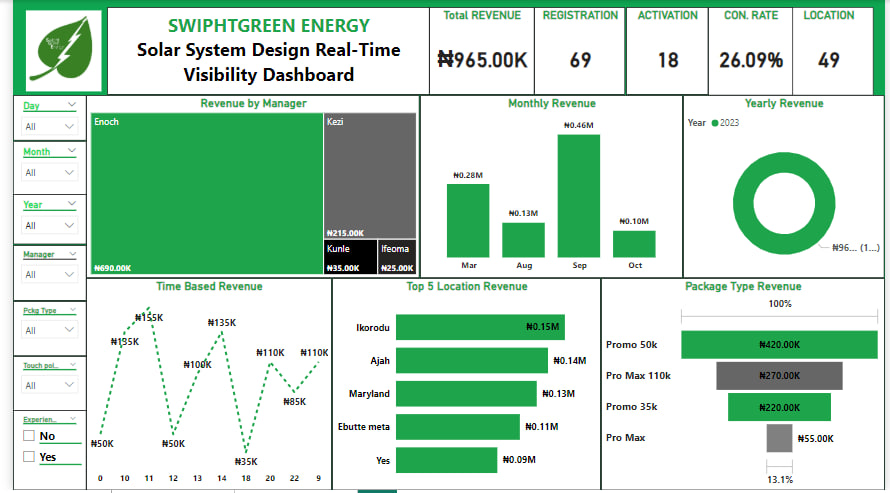Image resolution: width=890 pixels, height=493 pixels.
Task: Tick the Yes experience checkbox
Action: (29, 456)
